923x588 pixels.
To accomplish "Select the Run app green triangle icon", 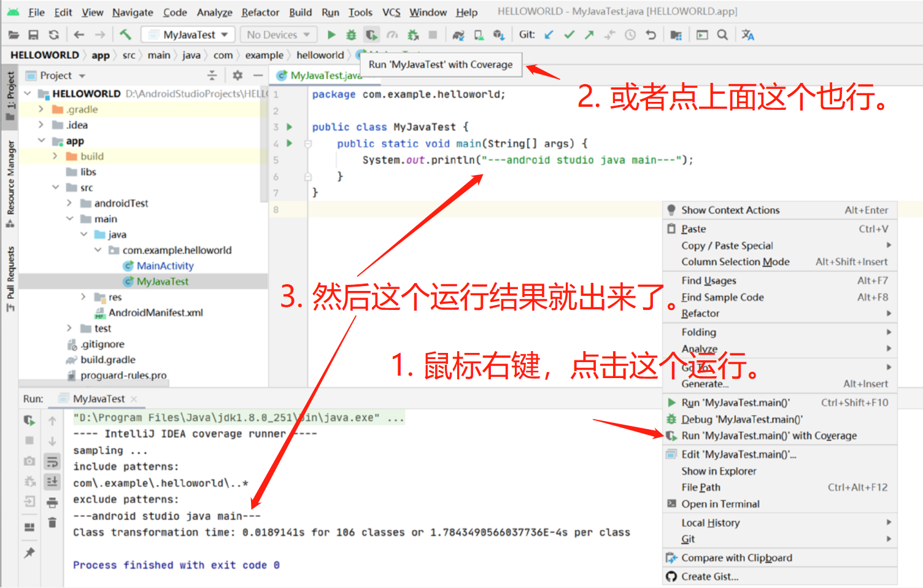I will tap(331, 34).
